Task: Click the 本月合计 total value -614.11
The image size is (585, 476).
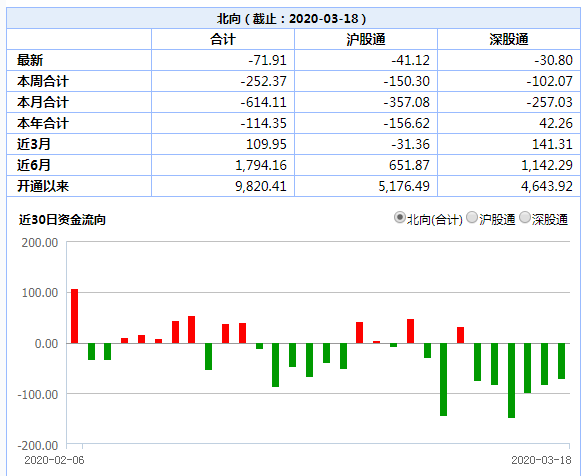Action: [263, 102]
